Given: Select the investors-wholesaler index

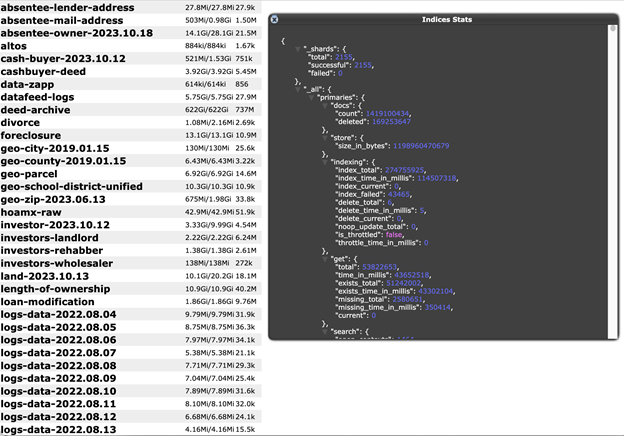Looking at the screenshot, I should click(131, 263).
